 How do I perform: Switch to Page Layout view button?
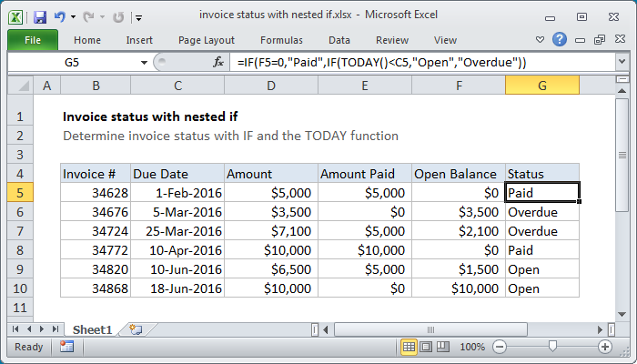point(426,347)
